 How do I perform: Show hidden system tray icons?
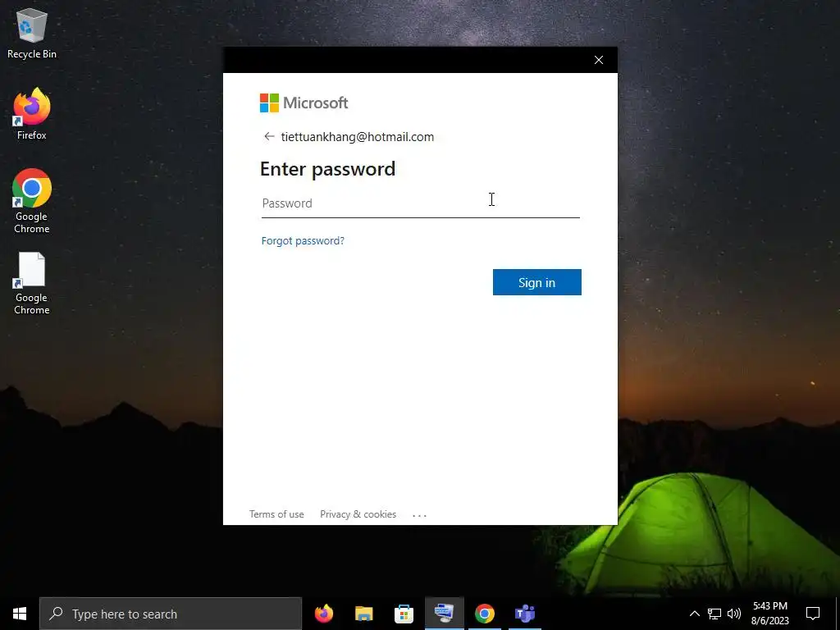pos(694,614)
